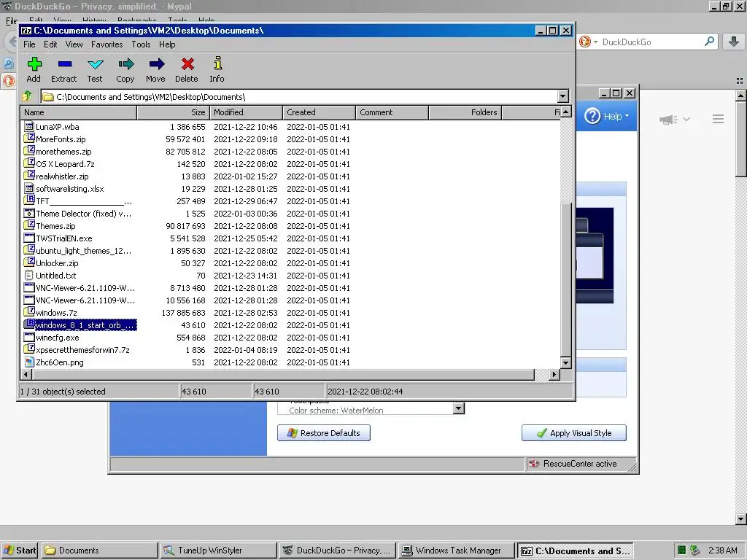Click the Restore Defaults button
747x560 pixels.
[x=324, y=433]
